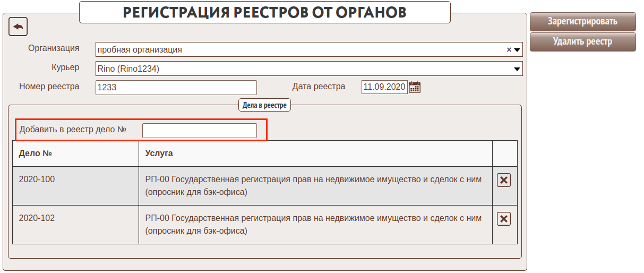Focus the Номер реестра input field
The height and width of the screenshot is (273, 644).
pos(176,88)
